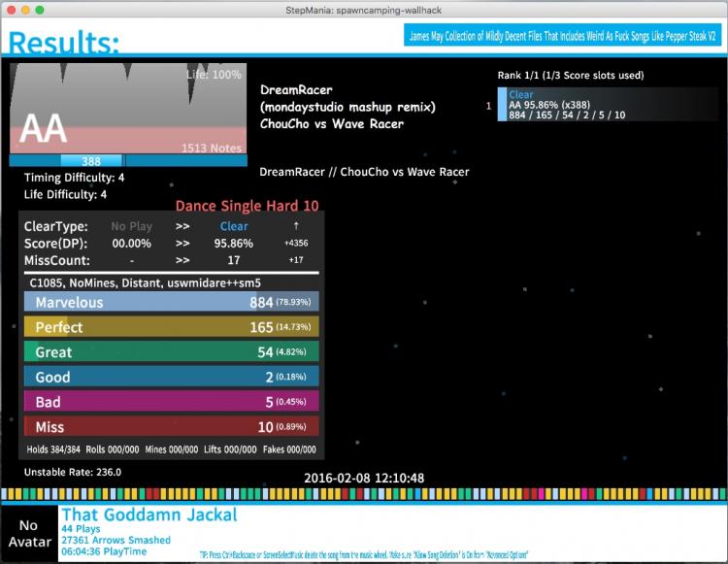Click the Great judgment row
The image size is (728, 564).
(171, 351)
